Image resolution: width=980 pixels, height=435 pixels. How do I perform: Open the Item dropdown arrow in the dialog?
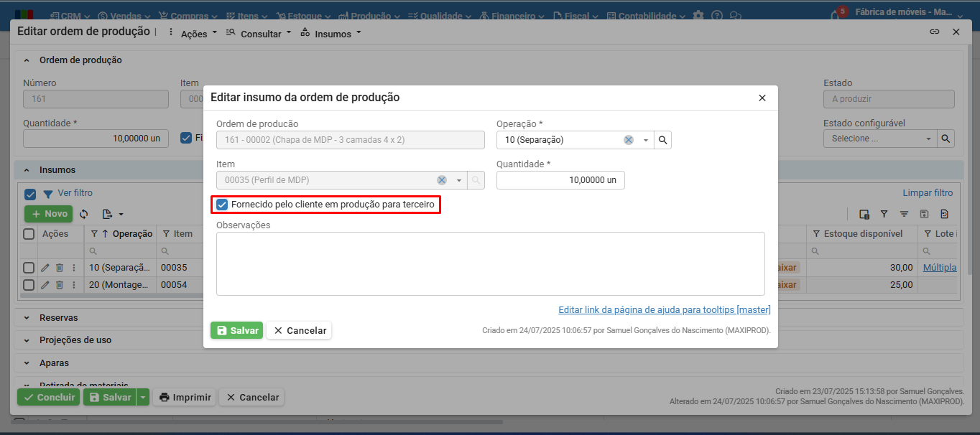(x=458, y=180)
